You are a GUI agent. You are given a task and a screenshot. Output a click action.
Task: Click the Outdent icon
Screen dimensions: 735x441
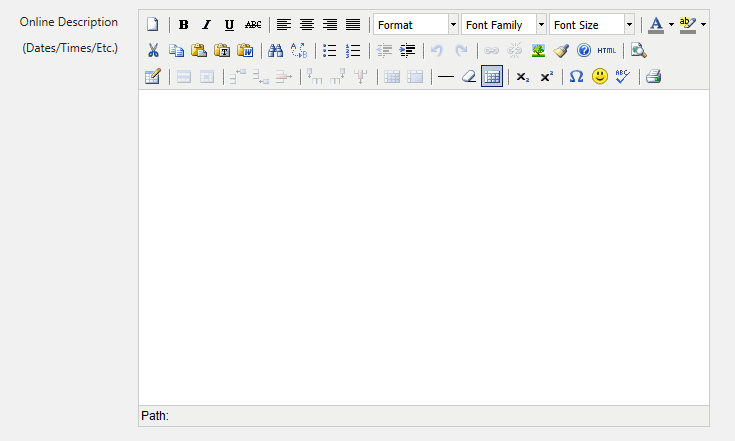point(384,50)
